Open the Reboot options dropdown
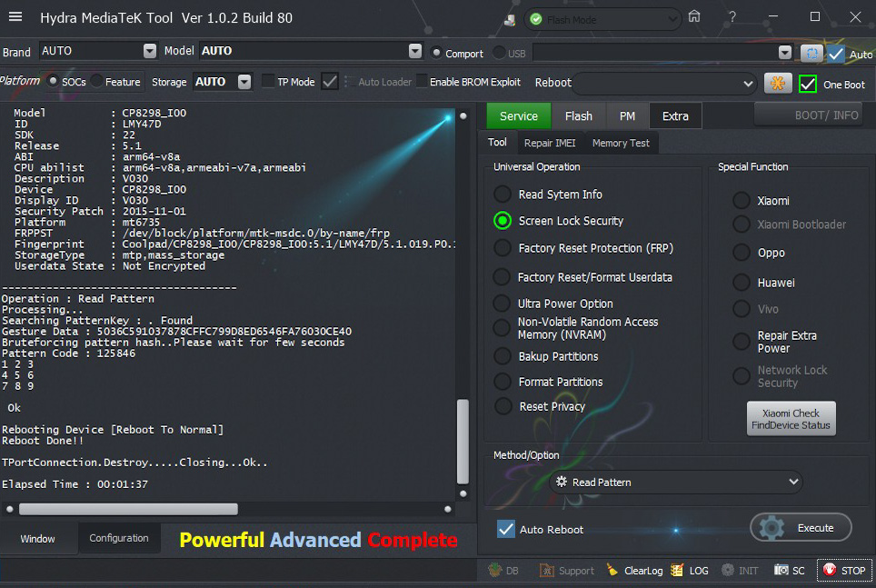This screenshot has height=588, width=876. 748,84
